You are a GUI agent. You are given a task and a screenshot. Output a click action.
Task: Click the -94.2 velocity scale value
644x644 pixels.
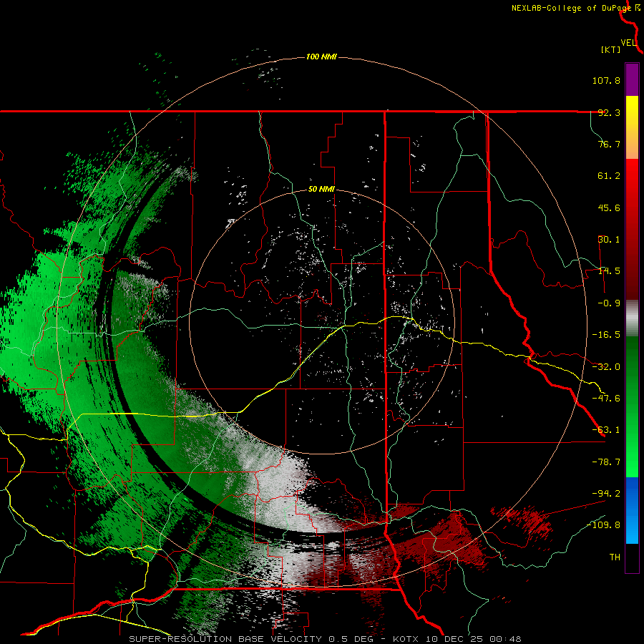[x=606, y=493]
